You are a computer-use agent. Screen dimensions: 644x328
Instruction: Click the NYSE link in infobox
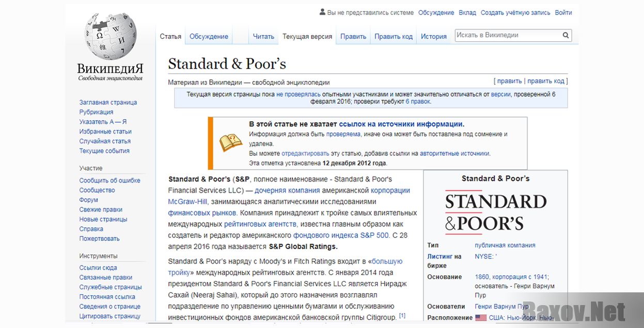pos(483,256)
